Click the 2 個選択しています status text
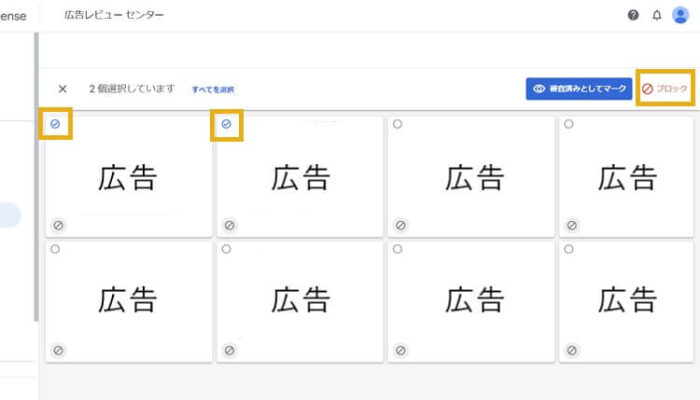The image size is (700, 400). [132, 89]
